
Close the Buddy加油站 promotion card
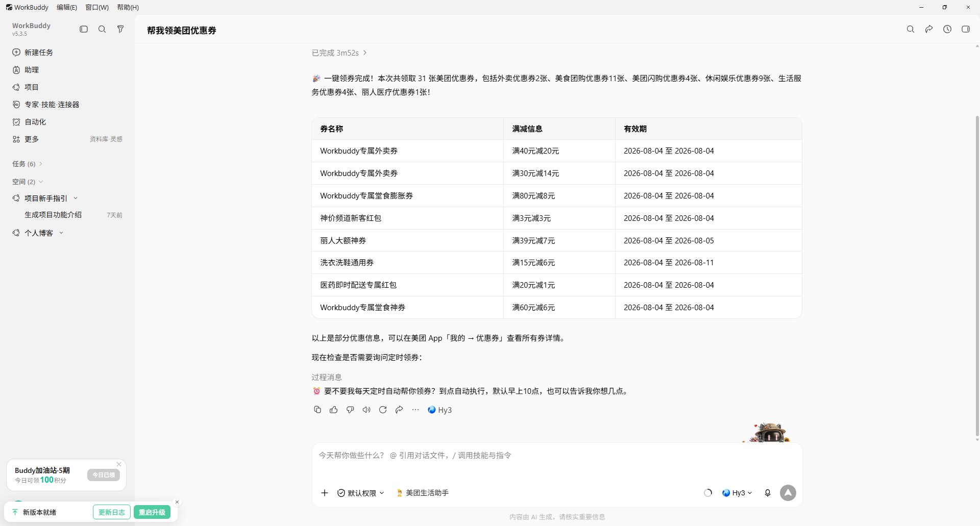click(x=119, y=464)
